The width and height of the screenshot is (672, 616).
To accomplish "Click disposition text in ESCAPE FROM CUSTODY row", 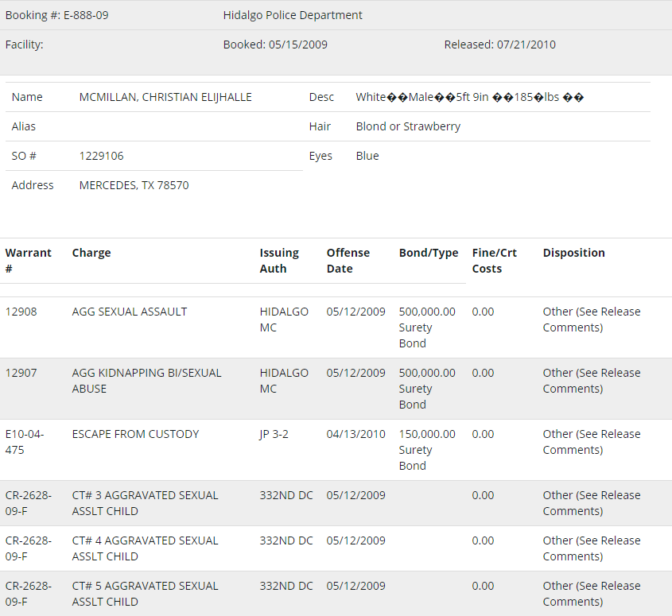I will (x=592, y=442).
